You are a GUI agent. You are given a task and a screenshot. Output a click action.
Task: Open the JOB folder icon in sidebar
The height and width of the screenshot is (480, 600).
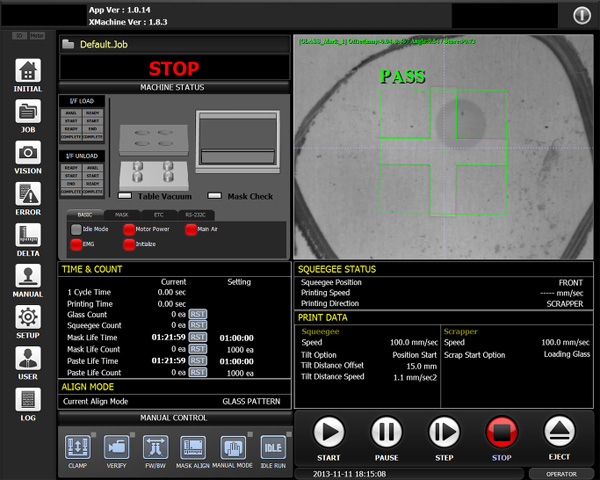pos(28,111)
